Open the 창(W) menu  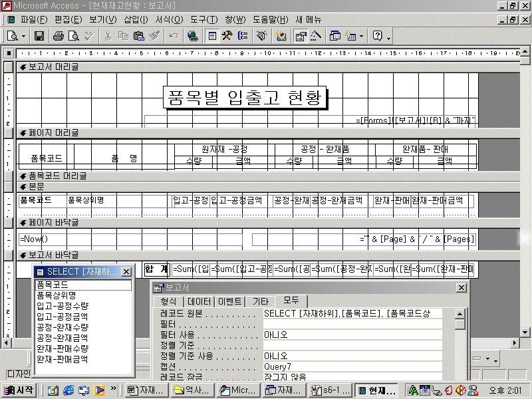point(235,20)
